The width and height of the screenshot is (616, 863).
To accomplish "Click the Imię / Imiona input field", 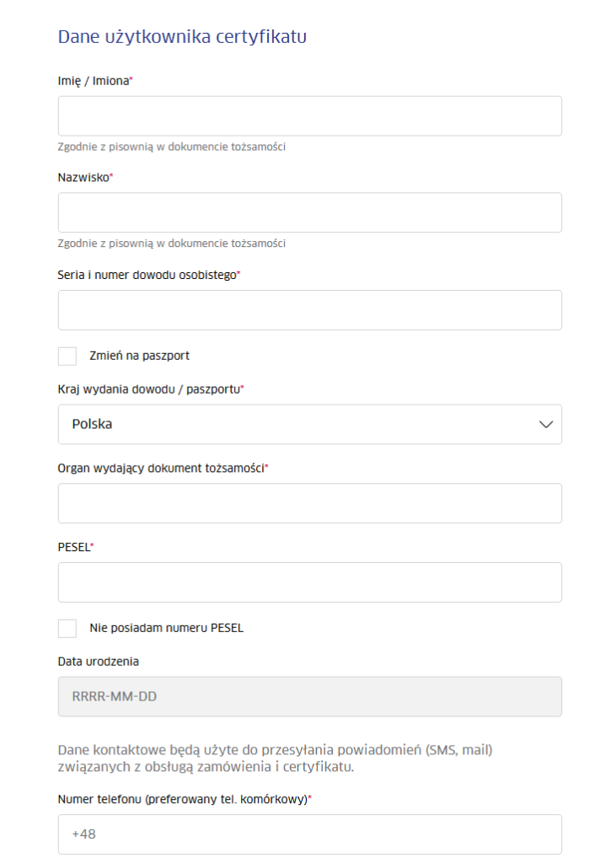I will 309,116.
